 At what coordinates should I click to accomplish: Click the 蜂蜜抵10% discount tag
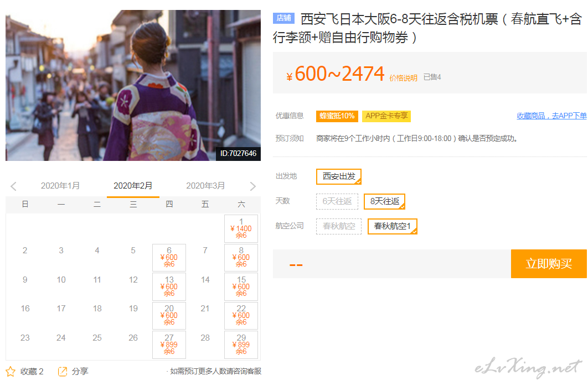[x=337, y=116]
